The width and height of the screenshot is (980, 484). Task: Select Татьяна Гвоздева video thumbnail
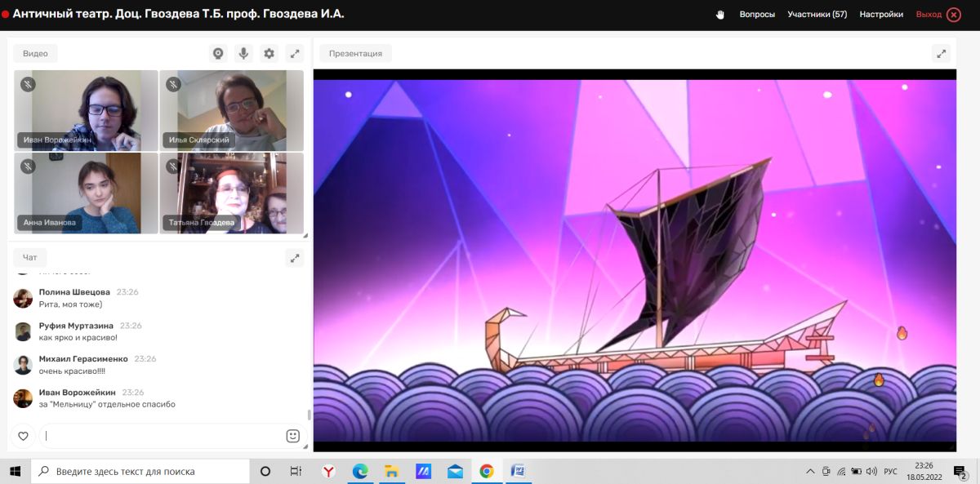[232, 193]
